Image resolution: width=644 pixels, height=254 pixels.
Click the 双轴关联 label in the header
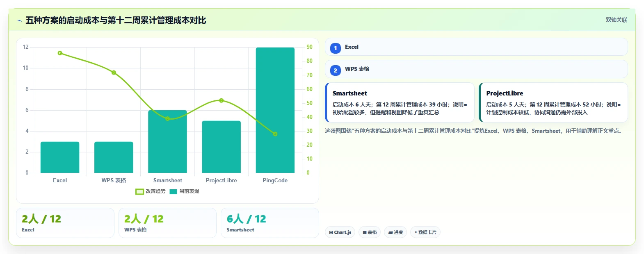point(617,20)
